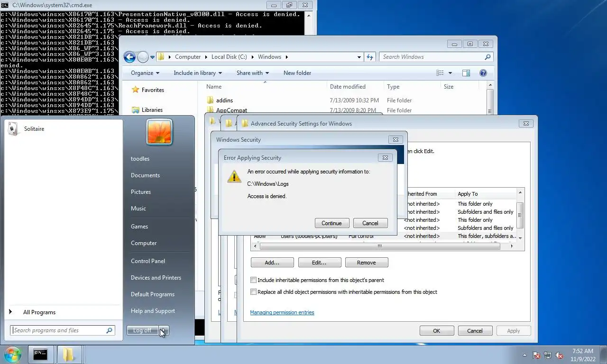607x364 pixels.
Task: Click the change view icon
Action: (x=440, y=73)
